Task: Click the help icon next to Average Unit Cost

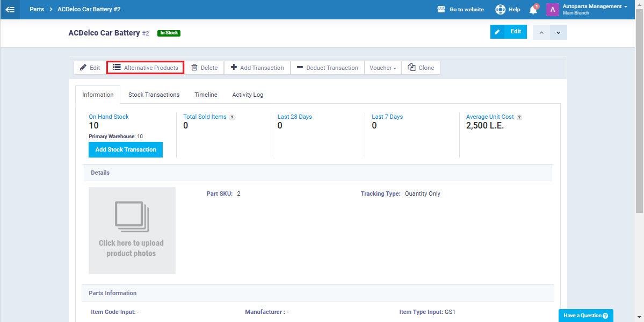Action: coord(519,117)
